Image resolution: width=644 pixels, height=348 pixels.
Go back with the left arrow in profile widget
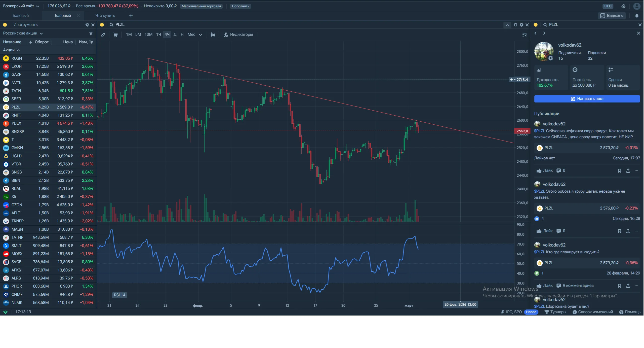tap(536, 33)
